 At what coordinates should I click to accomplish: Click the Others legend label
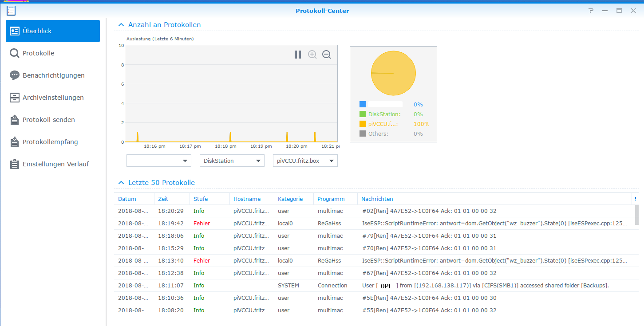pyautogui.click(x=378, y=134)
